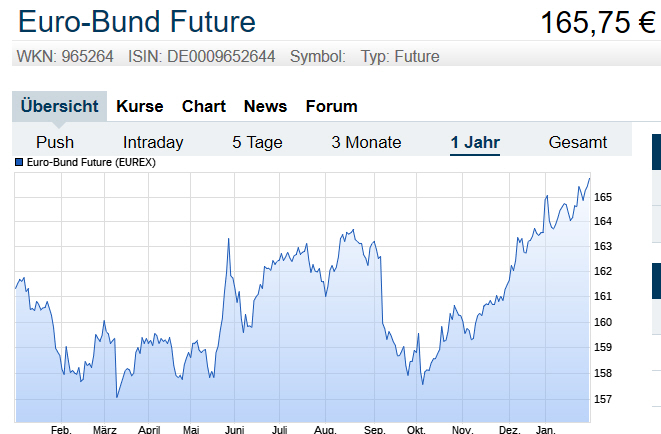The image size is (661, 434).
Task: Open the Übersicht tab
Action: click(60, 106)
